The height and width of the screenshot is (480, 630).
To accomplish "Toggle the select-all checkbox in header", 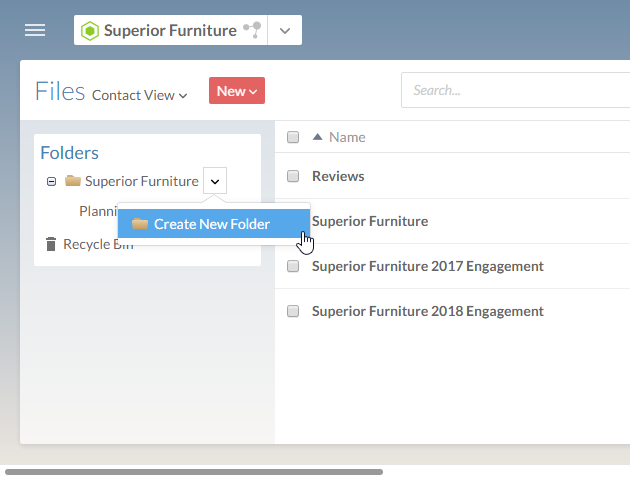I will pos(293,137).
